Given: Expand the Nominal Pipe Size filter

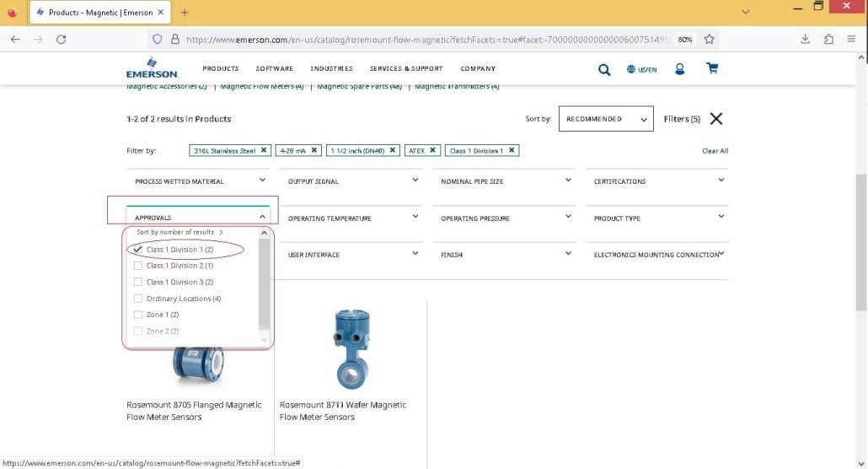Looking at the screenshot, I should click(504, 181).
